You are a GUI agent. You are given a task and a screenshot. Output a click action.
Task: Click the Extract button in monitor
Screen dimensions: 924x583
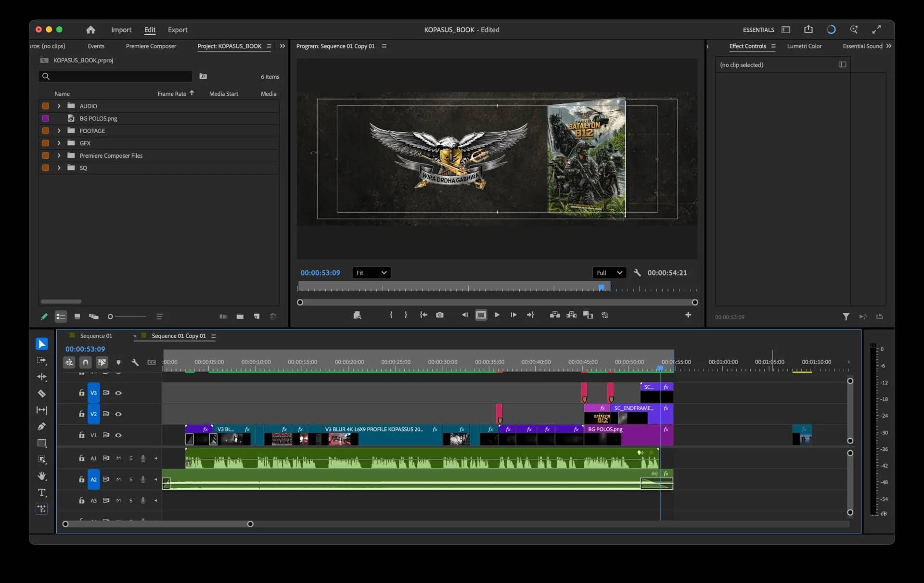[x=572, y=315]
